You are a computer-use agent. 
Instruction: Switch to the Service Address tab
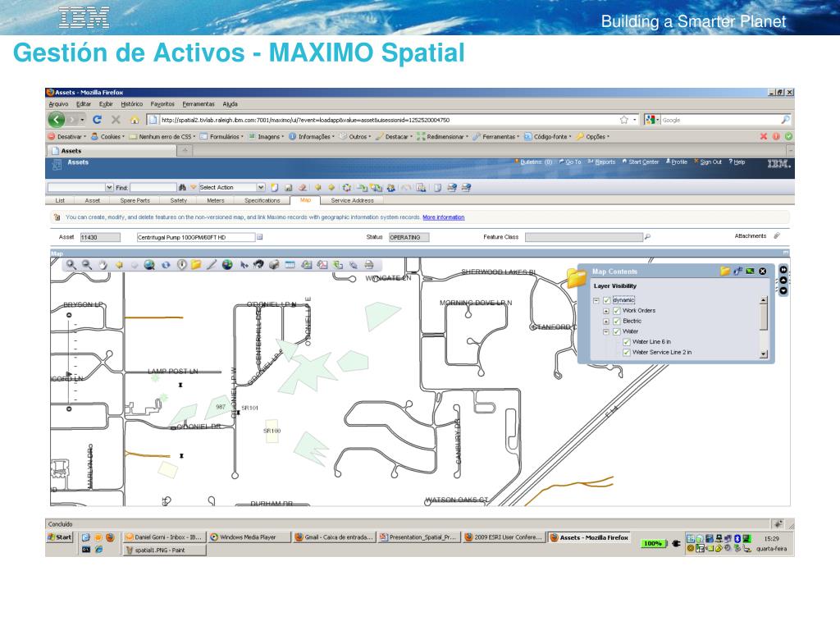click(352, 200)
